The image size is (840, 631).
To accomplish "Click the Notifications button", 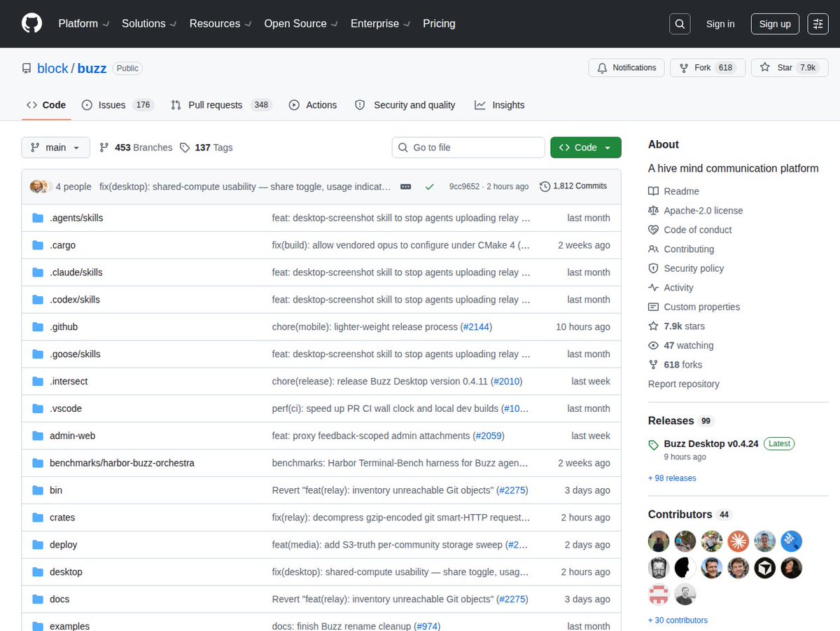I will coord(626,68).
